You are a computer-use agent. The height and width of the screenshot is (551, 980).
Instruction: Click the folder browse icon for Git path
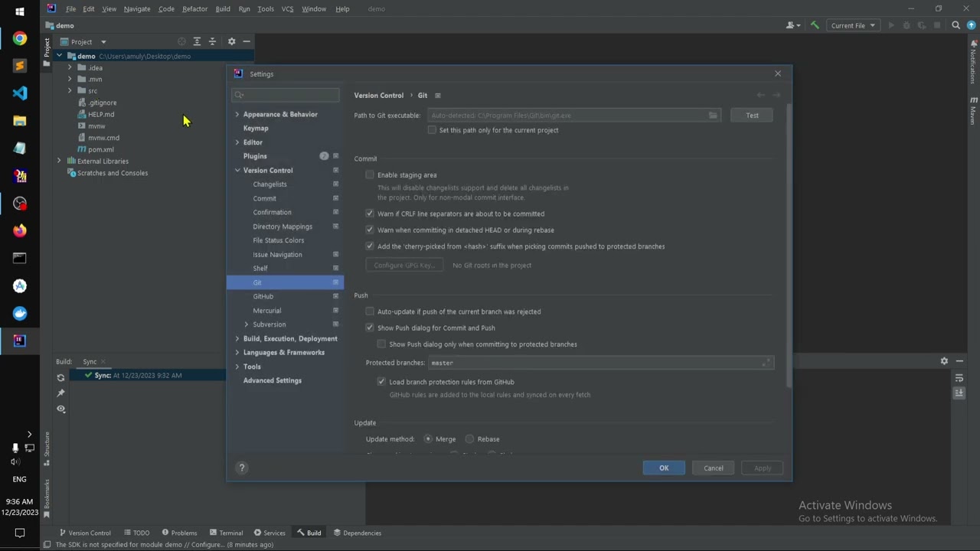click(x=713, y=116)
